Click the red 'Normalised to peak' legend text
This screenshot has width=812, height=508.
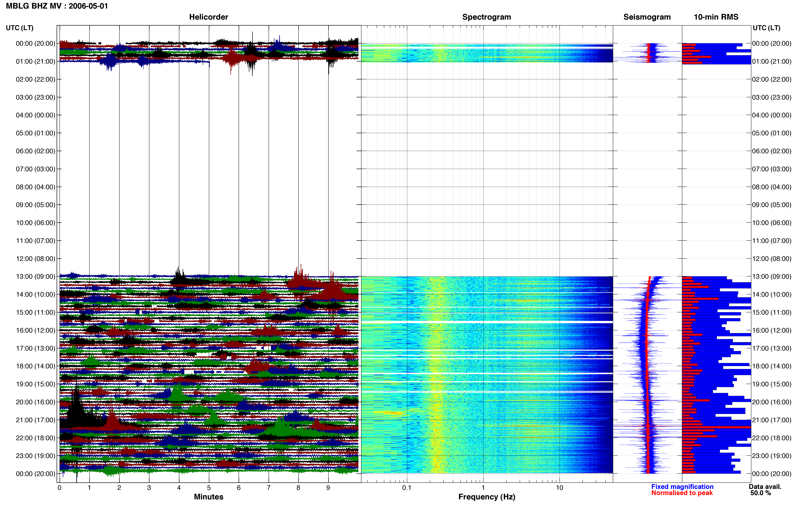tap(682, 493)
